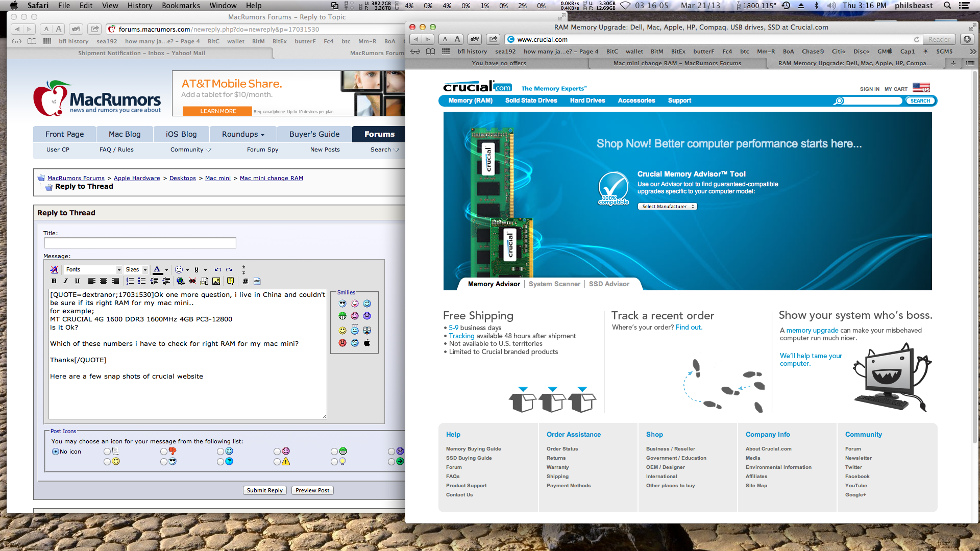Click the Preview Post button
This screenshot has width=980, height=551.
coord(312,490)
